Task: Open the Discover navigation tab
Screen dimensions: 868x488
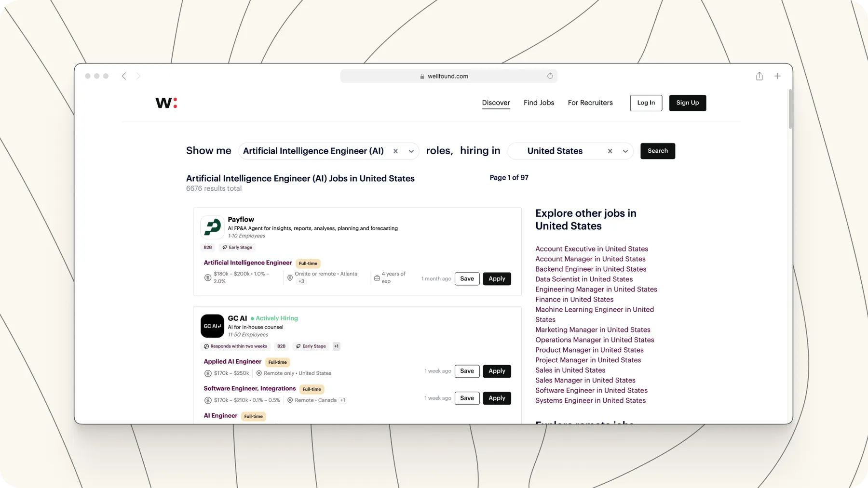Action: (x=496, y=103)
